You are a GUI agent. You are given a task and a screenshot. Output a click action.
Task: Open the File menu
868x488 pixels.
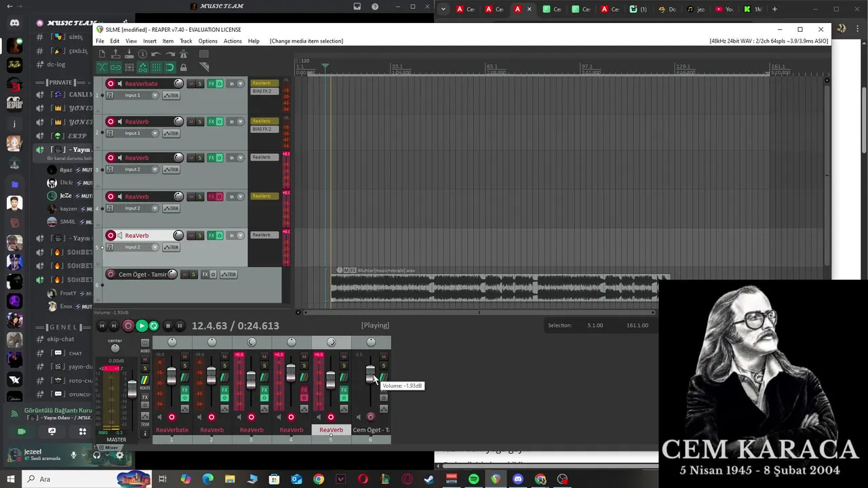[100, 41]
